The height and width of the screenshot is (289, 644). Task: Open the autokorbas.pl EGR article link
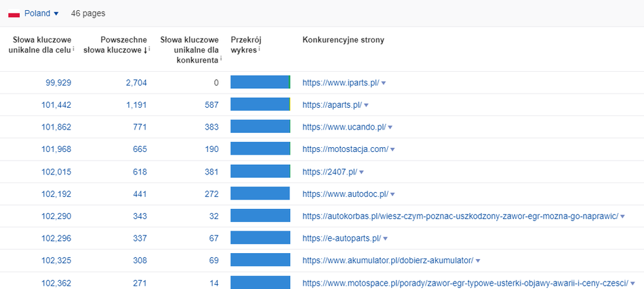tap(460, 216)
